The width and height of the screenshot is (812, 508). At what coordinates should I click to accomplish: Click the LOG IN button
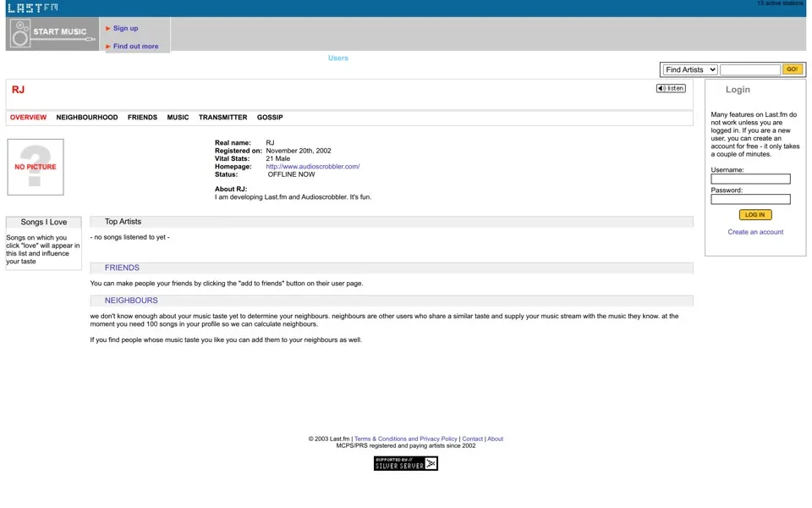(755, 214)
